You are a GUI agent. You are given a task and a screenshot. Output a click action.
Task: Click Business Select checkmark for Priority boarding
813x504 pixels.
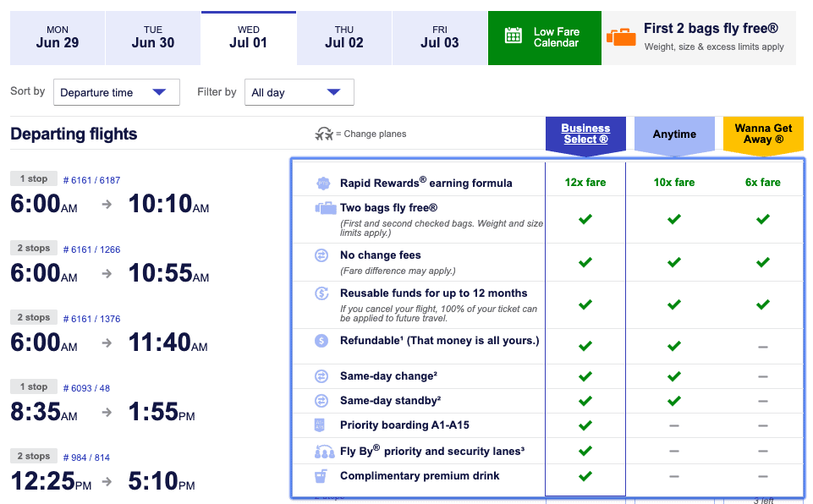point(585,425)
